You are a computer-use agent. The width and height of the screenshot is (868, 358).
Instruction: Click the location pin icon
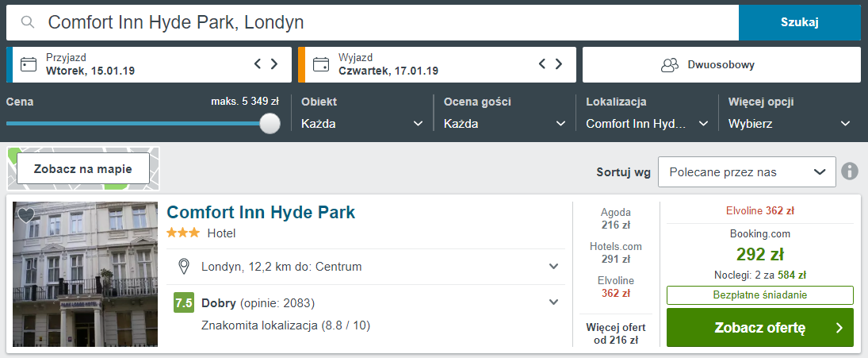coord(184,267)
